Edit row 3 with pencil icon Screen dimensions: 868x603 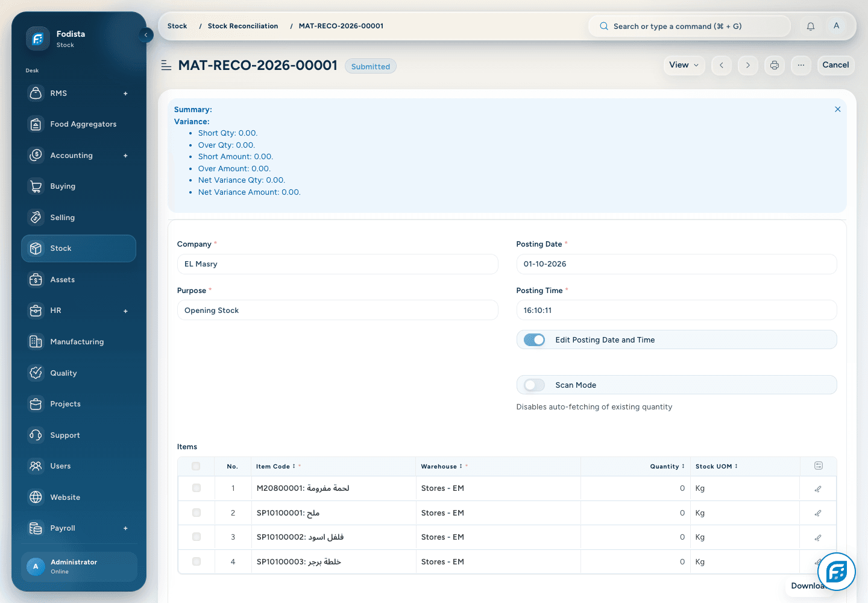pos(818,537)
